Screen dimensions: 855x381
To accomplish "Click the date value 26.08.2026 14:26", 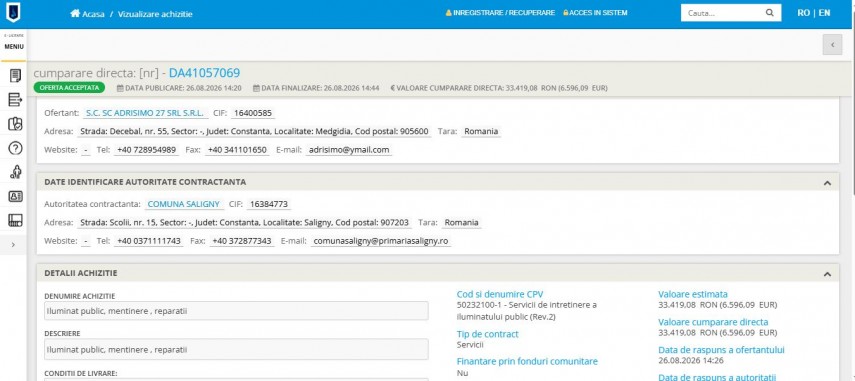I will point(690,360).
